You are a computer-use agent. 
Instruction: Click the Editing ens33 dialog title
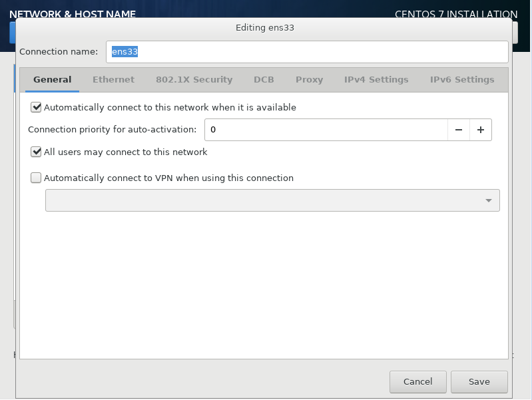[x=264, y=27]
